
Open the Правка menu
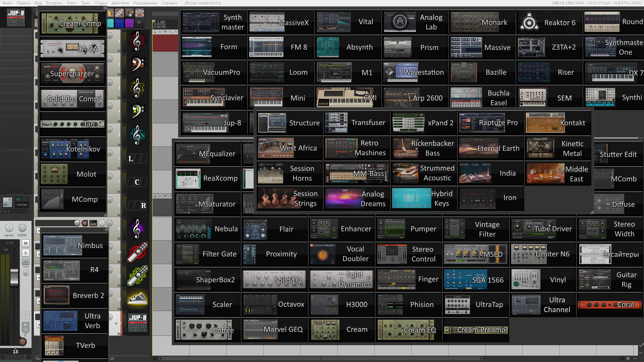23,3
